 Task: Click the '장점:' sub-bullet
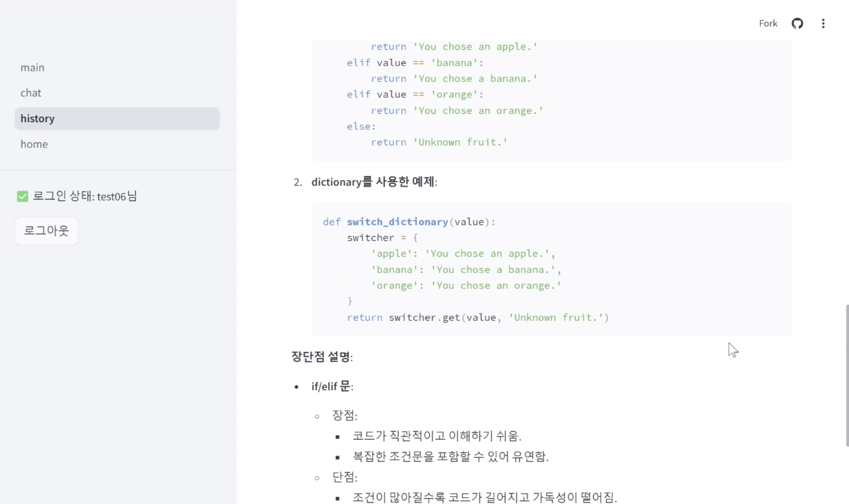[x=345, y=416]
